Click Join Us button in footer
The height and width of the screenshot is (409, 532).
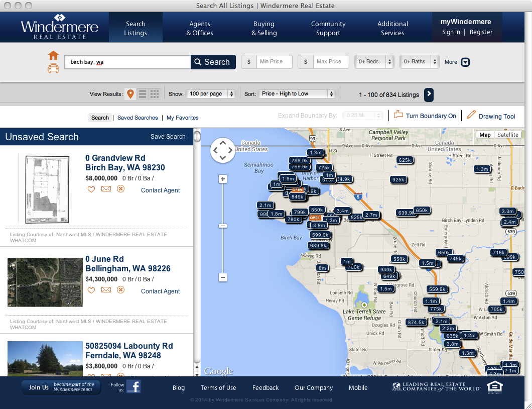61,387
